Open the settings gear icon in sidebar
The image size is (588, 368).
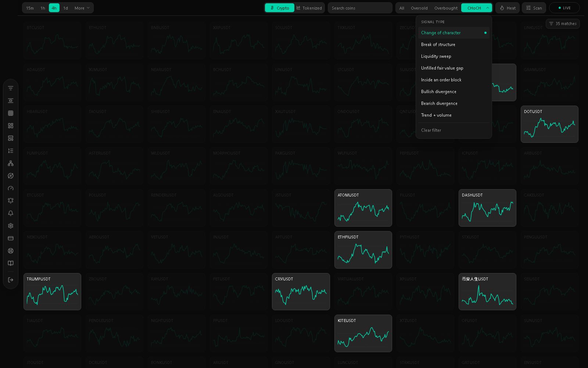(x=11, y=226)
